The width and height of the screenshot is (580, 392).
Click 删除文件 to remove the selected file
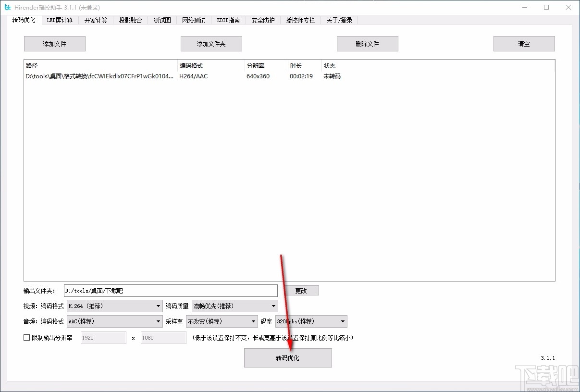pos(367,43)
